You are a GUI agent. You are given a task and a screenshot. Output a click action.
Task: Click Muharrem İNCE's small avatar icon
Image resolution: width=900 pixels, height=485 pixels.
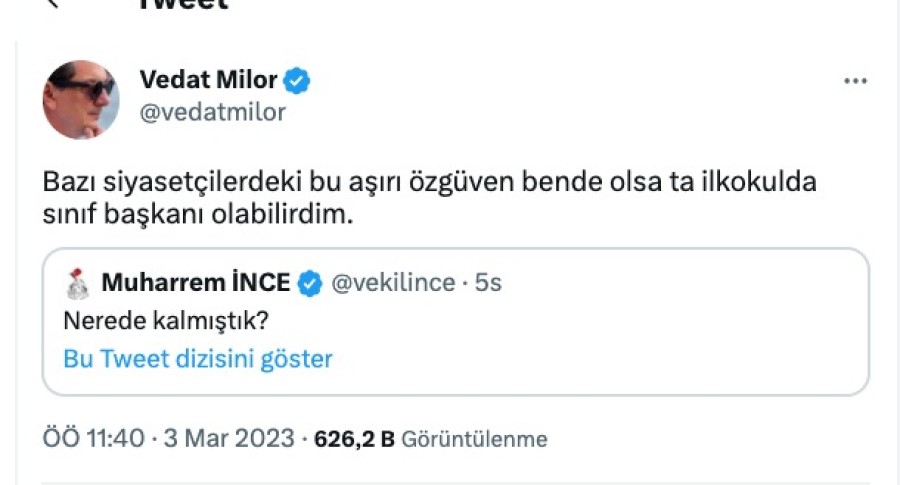[x=77, y=284]
